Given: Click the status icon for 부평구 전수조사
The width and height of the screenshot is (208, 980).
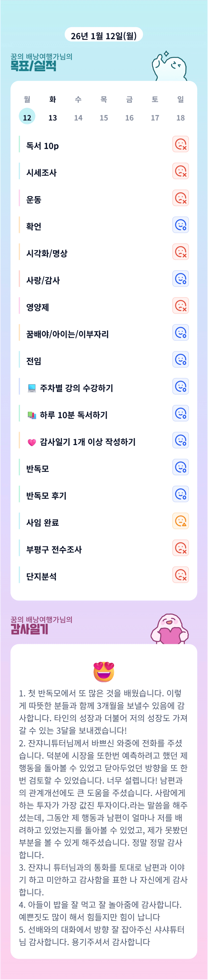Looking at the screenshot, I should pos(180,548).
